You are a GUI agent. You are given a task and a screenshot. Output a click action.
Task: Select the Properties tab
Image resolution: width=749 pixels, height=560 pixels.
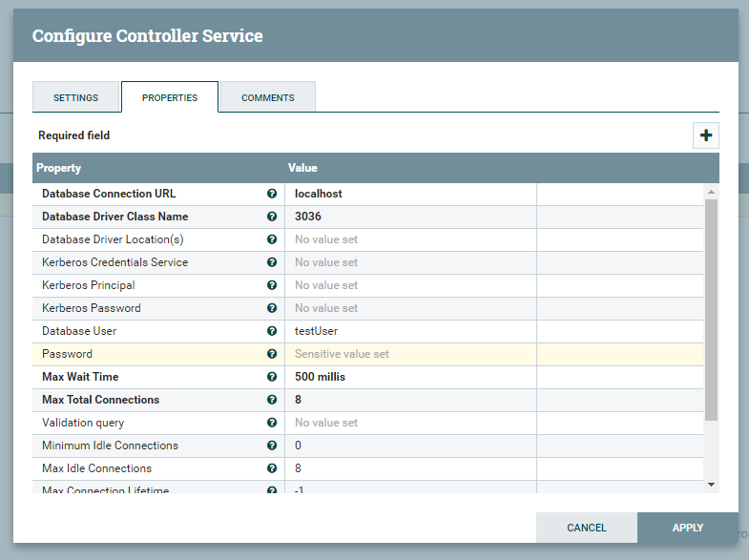[x=170, y=97]
